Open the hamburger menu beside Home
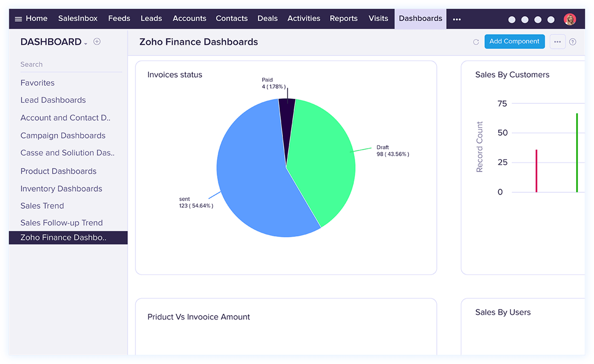 coord(18,19)
